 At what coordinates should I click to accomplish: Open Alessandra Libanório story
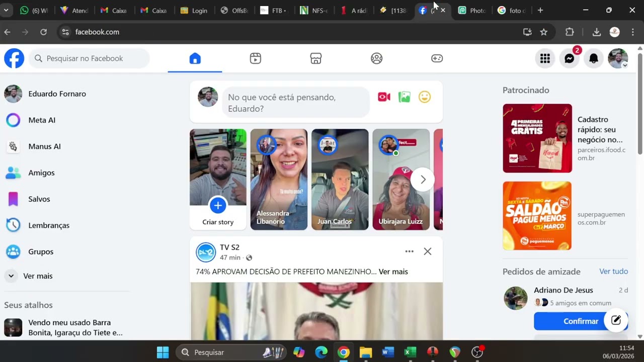tap(279, 179)
